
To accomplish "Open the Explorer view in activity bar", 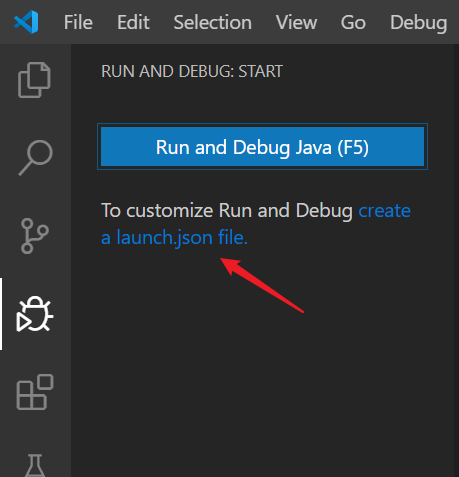I will point(34,80).
